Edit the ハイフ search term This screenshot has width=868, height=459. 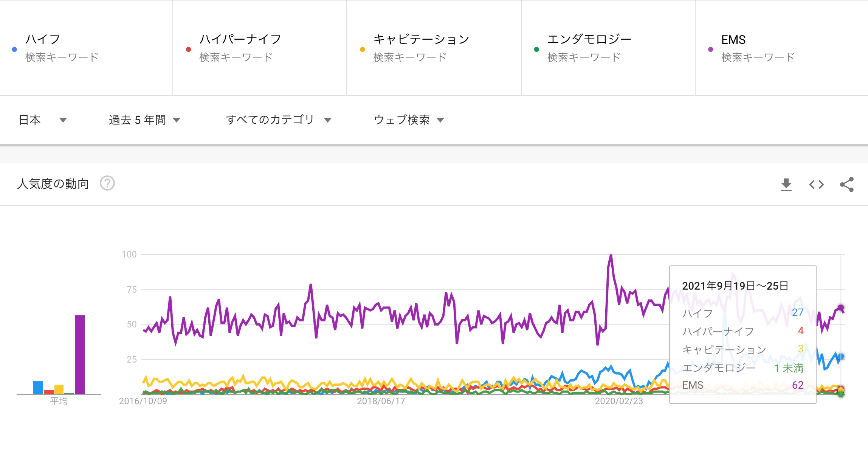[43, 39]
